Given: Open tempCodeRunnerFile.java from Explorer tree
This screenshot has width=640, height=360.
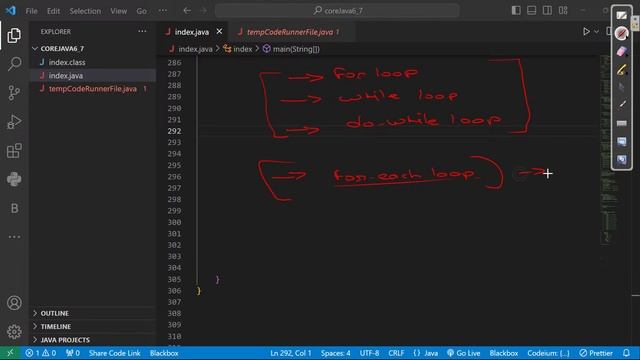Looking at the screenshot, I should pos(92,89).
